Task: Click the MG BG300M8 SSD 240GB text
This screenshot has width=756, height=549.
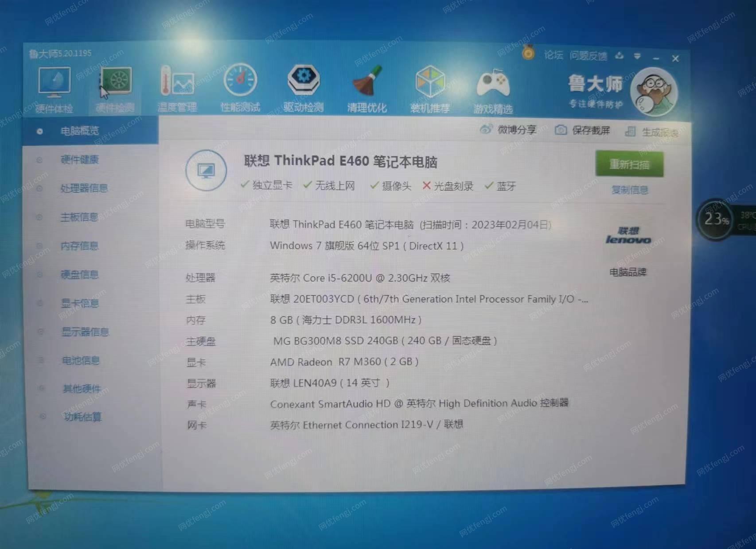Action: tap(385, 340)
